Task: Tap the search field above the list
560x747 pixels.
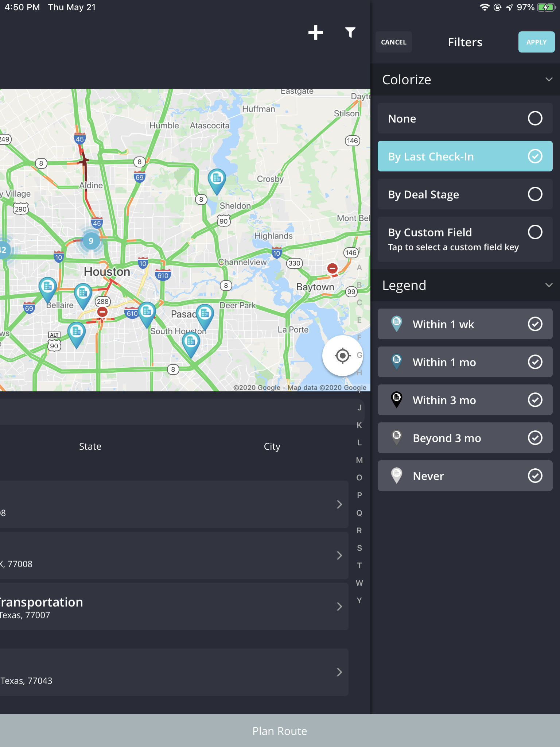Action: click(182, 412)
